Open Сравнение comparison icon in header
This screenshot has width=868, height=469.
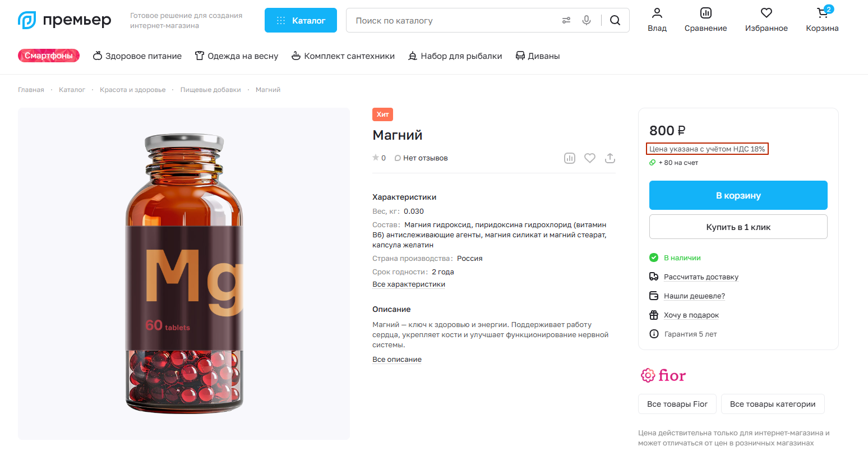click(705, 13)
